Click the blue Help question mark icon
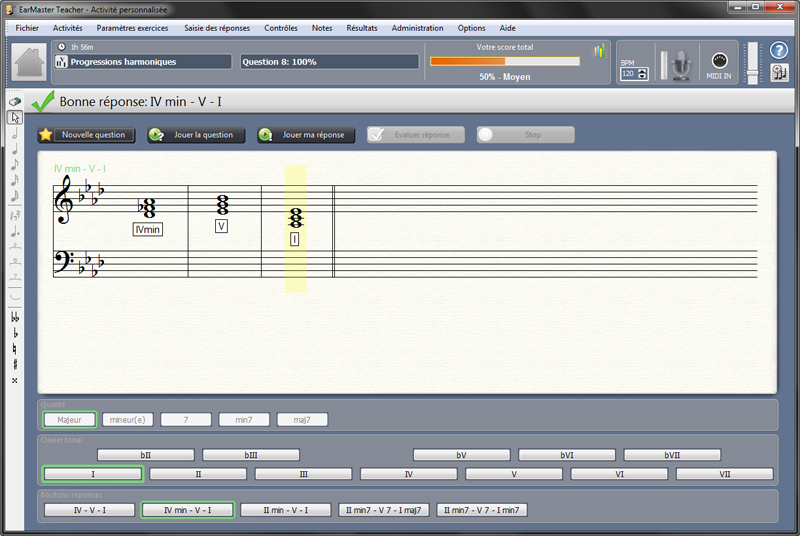 779,50
